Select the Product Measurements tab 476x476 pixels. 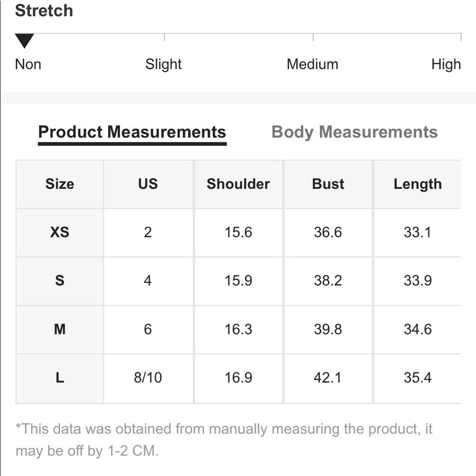132,132
